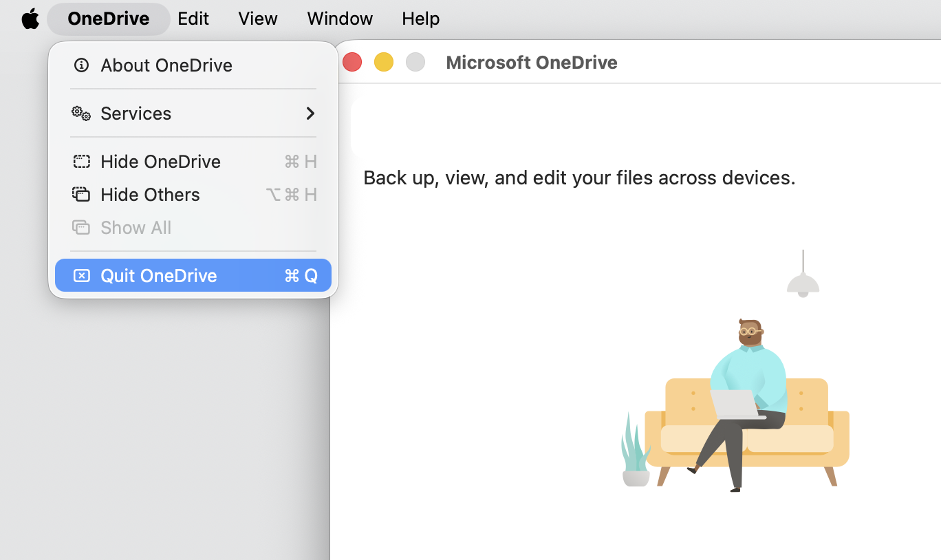
Task: Click the 'Back up, view, and edit' text
Action: tap(579, 177)
